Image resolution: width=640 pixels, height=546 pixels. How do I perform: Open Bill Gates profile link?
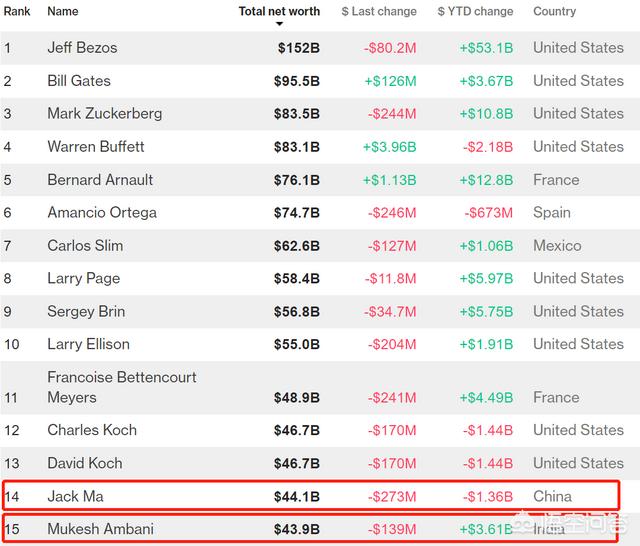click(79, 80)
